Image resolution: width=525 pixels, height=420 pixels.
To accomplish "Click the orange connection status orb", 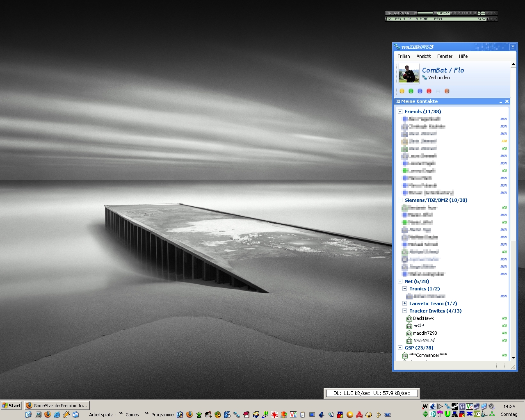I will tap(447, 91).
